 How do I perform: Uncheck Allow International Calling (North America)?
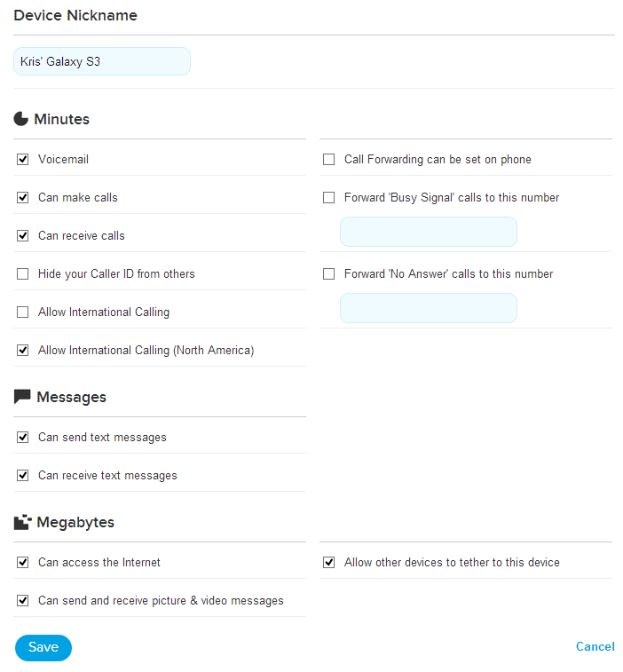(23, 350)
